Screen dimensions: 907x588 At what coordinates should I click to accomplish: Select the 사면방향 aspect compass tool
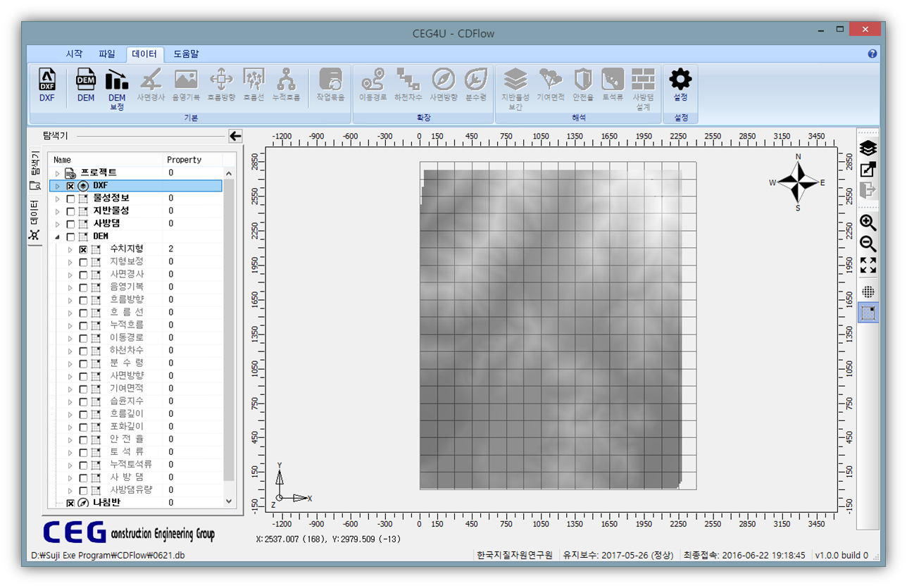pos(444,86)
